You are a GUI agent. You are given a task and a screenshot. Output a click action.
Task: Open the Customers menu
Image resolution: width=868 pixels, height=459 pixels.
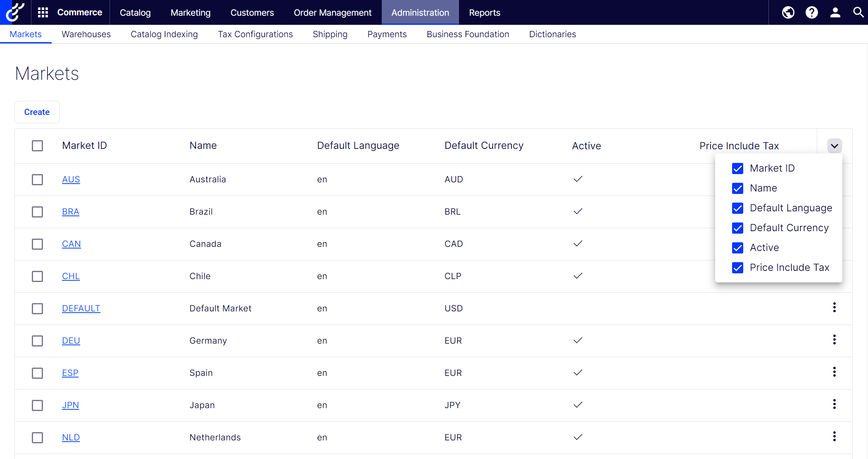pos(252,12)
